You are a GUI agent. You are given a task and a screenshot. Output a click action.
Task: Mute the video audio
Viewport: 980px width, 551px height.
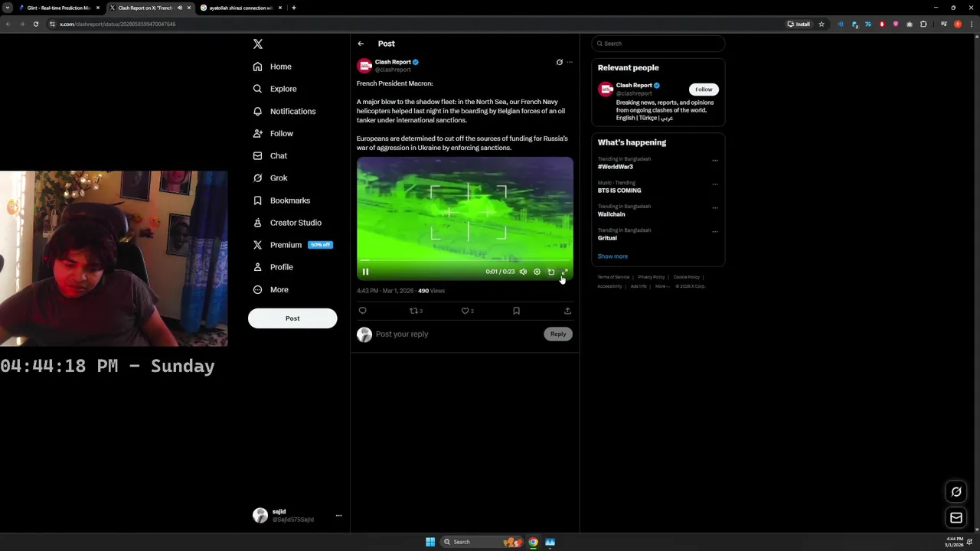pos(523,272)
